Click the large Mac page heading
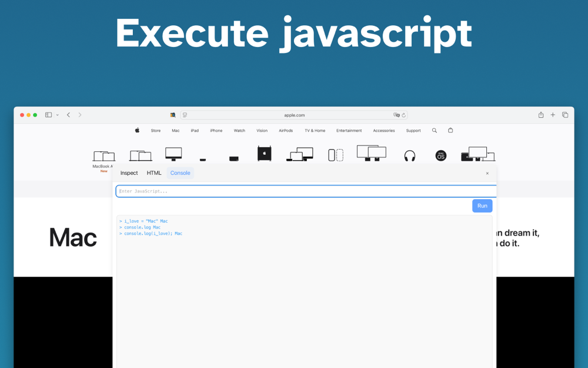Image resolution: width=588 pixels, height=368 pixels. point(73,238)
